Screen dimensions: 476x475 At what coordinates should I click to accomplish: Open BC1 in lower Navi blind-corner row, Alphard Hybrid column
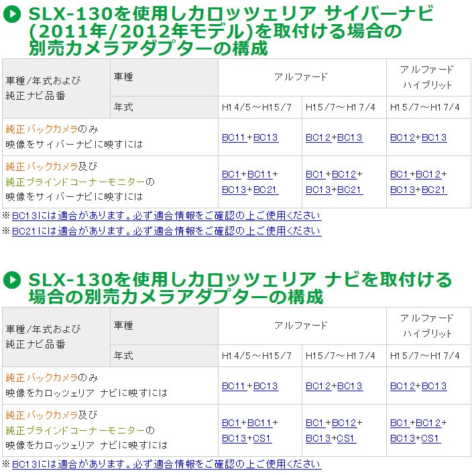(x=400, y=423)
